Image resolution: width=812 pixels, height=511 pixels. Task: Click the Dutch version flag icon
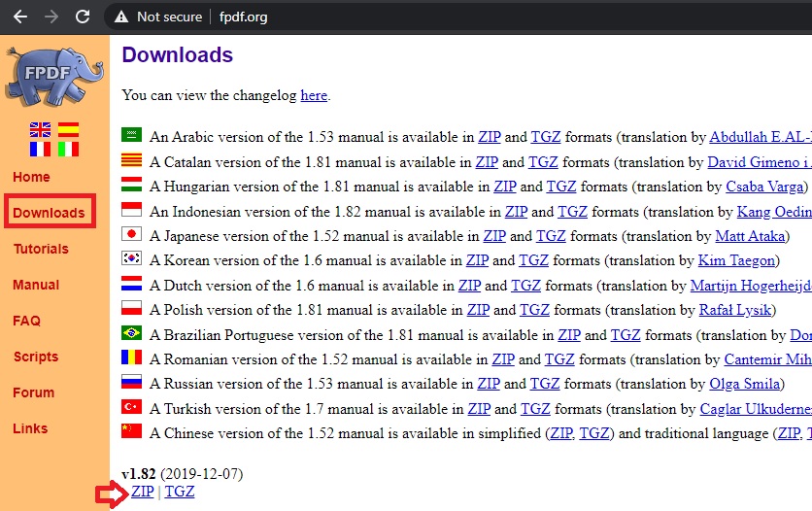point(131,283)
